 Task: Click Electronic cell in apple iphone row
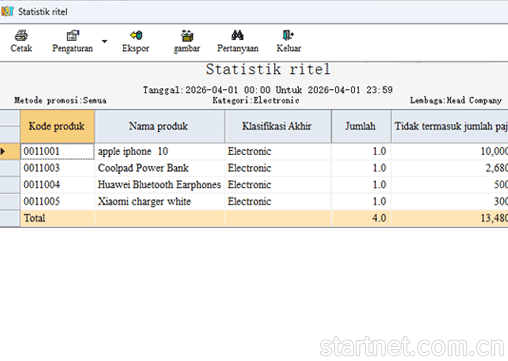[x=278, y=151]
